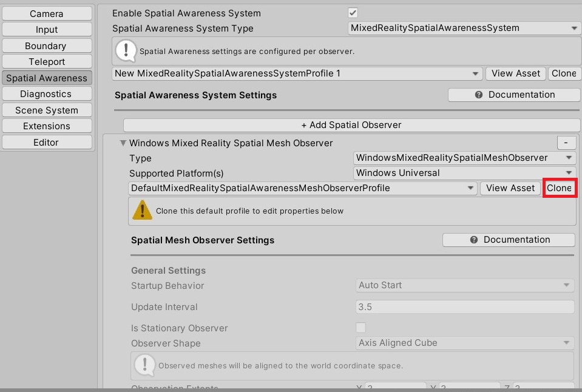This screenshot has height=392, width=582.
Task: Open the Diagnostics tab
Action: tap(47, 94)
